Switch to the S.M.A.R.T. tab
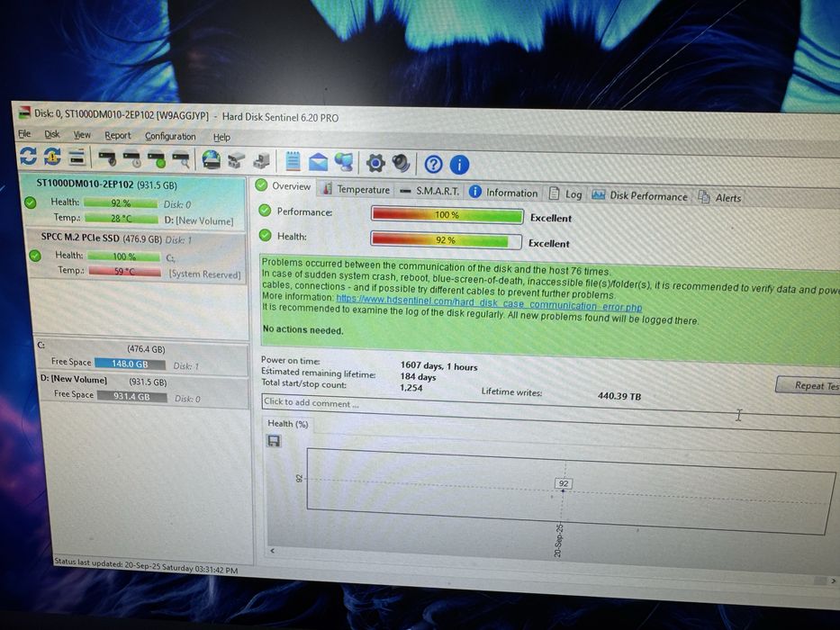Image resolution: width=840 pixels, height=630 pixels. [x=429, y=191]
